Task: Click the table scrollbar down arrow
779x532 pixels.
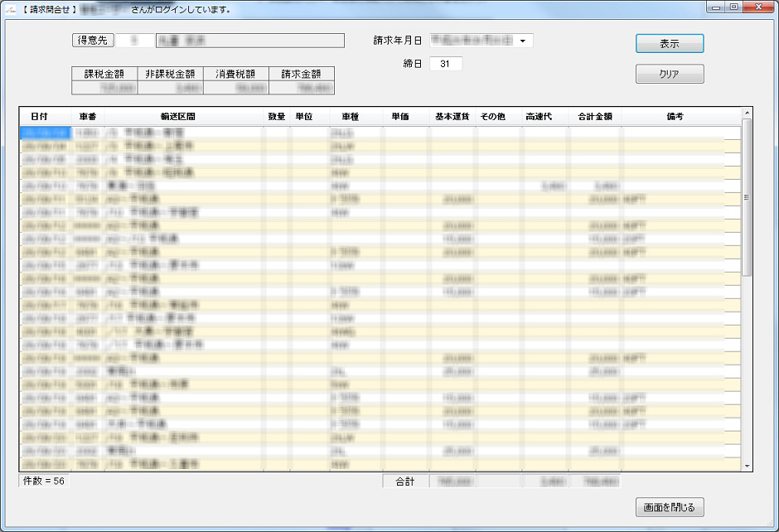Action: point(747,466)
